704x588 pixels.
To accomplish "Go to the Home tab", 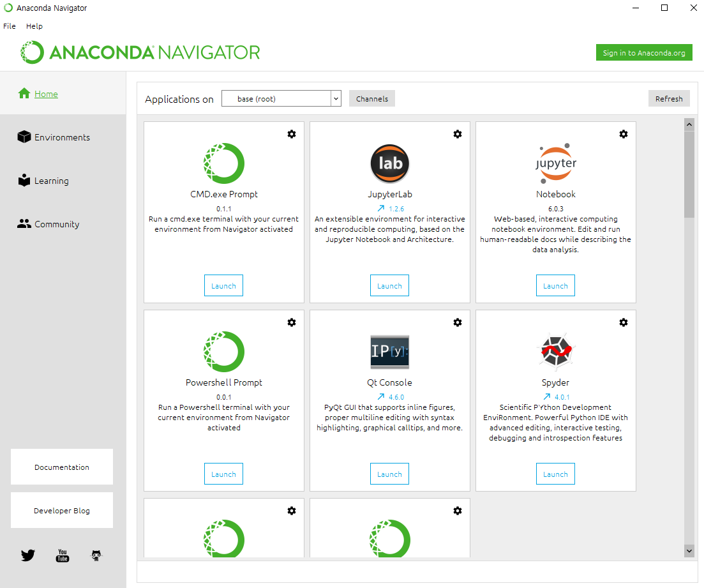I will coord(63,93).
